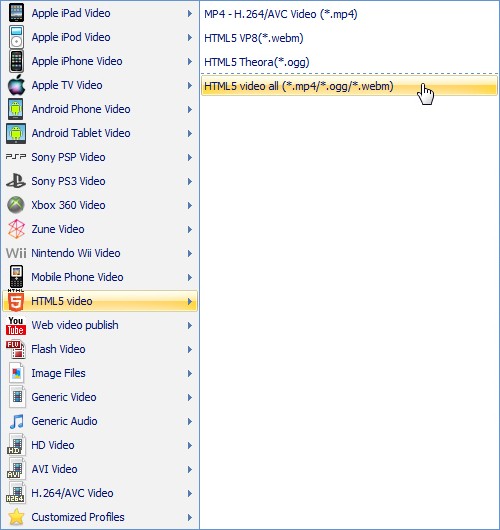This screenshot has width=500, height=530.
Task: Open the HD Video category
Action: click(x=100, y=445)
